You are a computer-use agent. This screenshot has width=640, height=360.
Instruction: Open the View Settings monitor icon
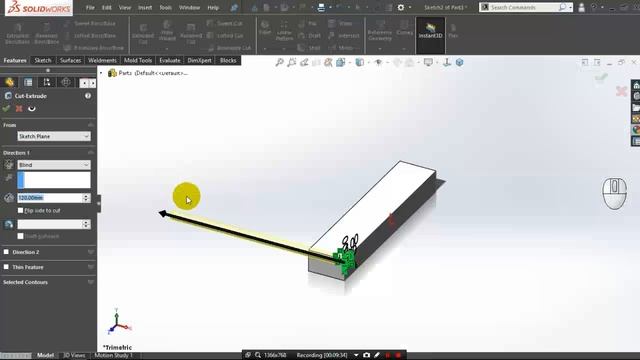[428, 62]
